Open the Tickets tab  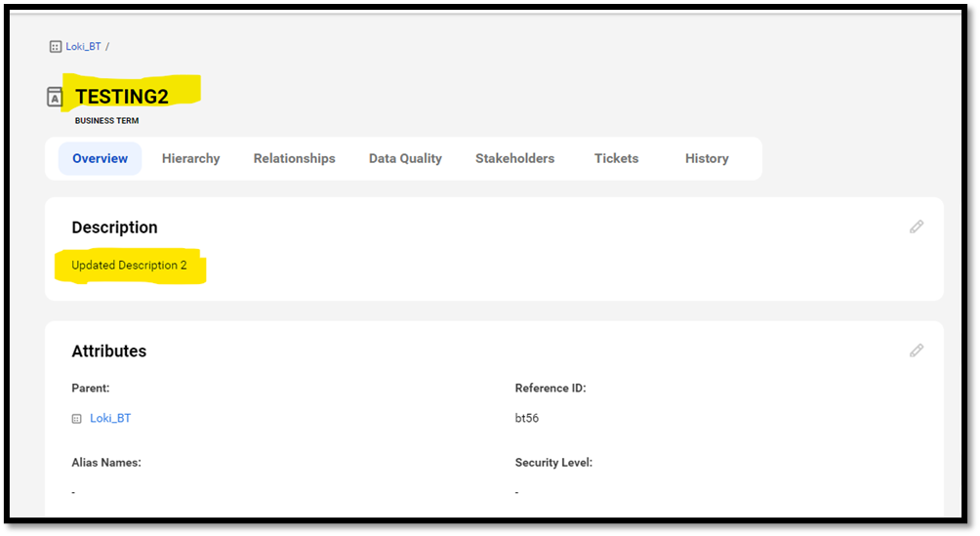coord(616,158)
